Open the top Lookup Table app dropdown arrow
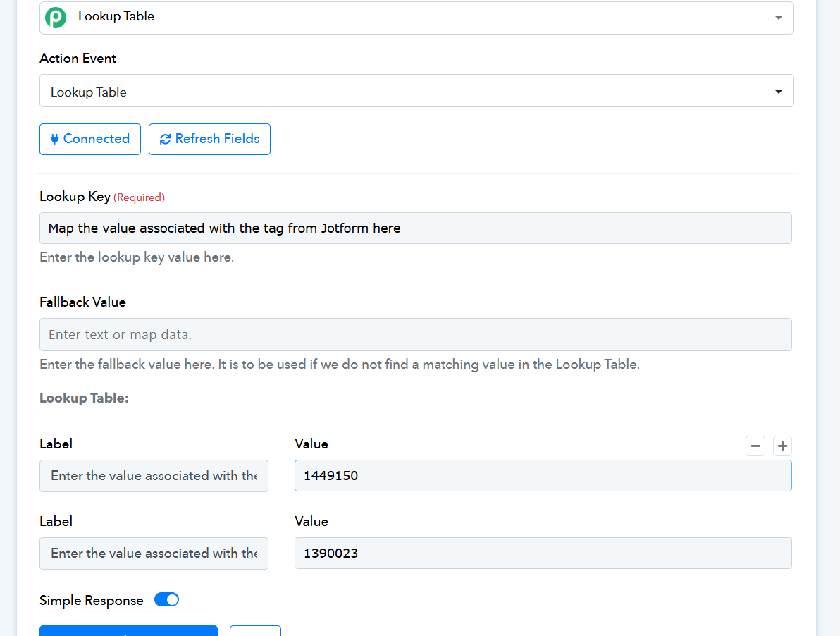This screenshot has width=840, height=636. (778, 18)
